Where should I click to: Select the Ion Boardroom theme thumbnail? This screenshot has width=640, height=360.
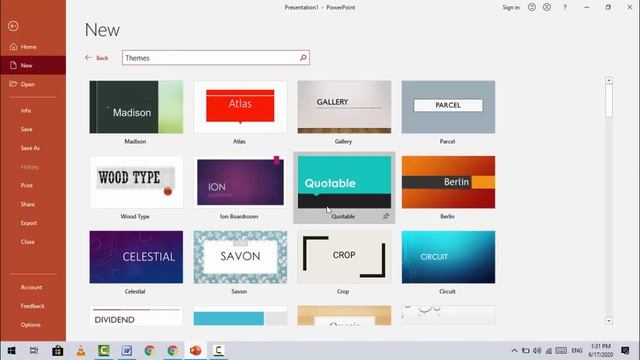click(240, 182)
